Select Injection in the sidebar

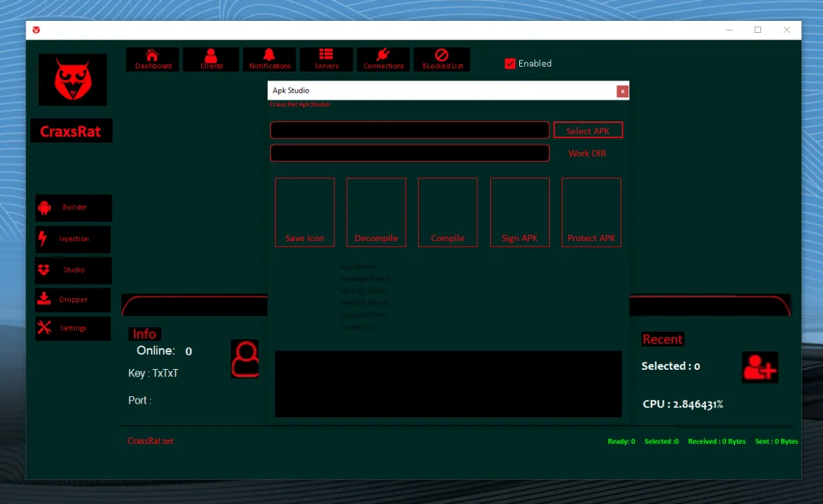[73, 240]
